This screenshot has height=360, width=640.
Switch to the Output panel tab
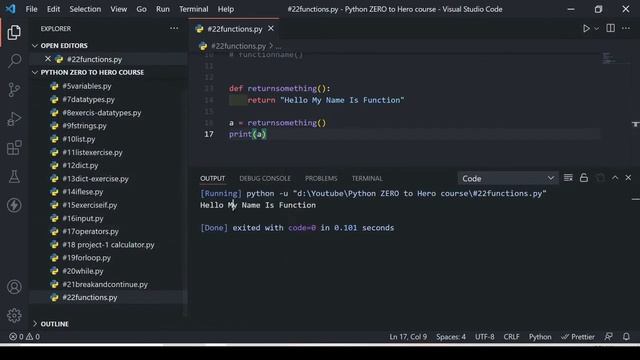pos(212,178)
